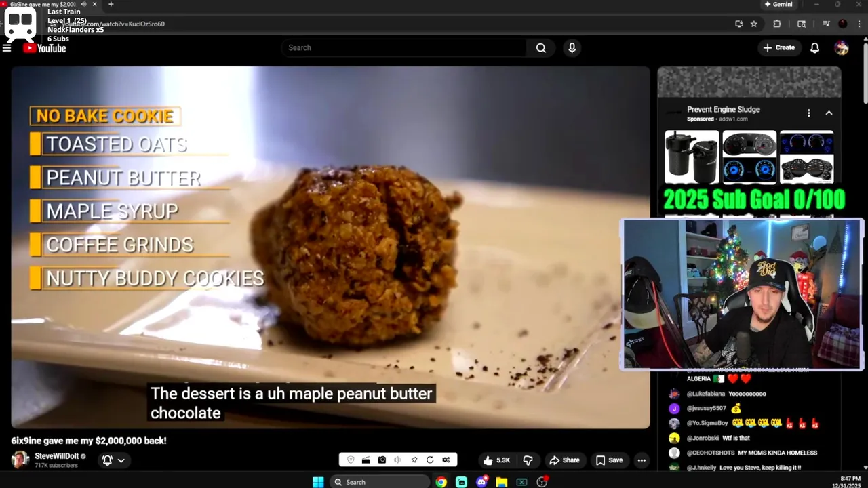Viewport: 868px width, 488px height.
Task: Click the YouTube search magnifier button
Action: click(x=540, y=48)
